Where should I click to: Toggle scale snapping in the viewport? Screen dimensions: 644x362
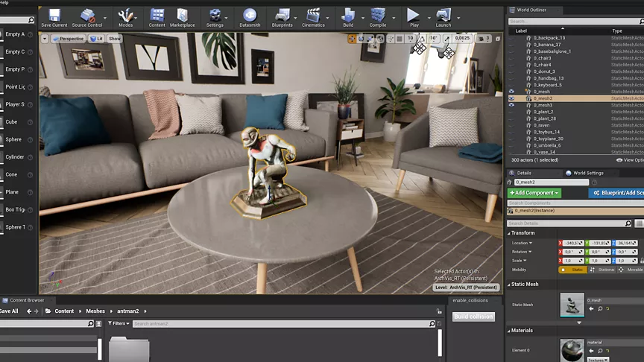pyautogui.click(x=446, y=39)
